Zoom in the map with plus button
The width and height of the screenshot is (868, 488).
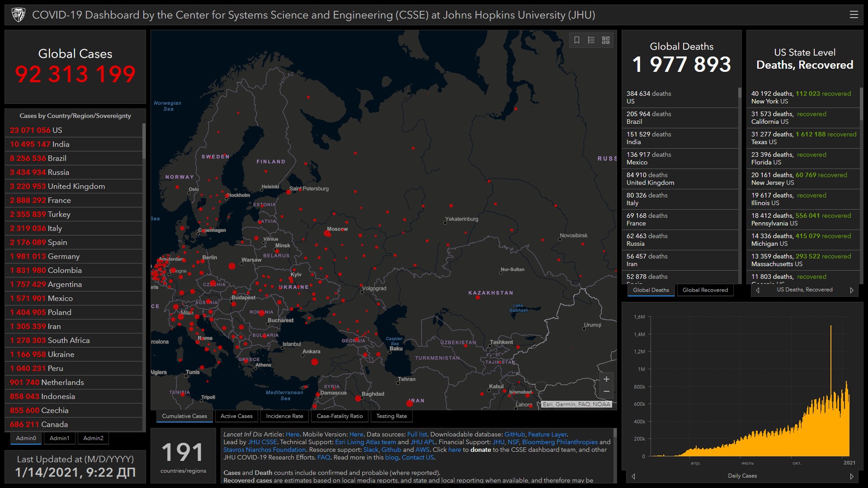pyautogui.click(x=606, y=379)
